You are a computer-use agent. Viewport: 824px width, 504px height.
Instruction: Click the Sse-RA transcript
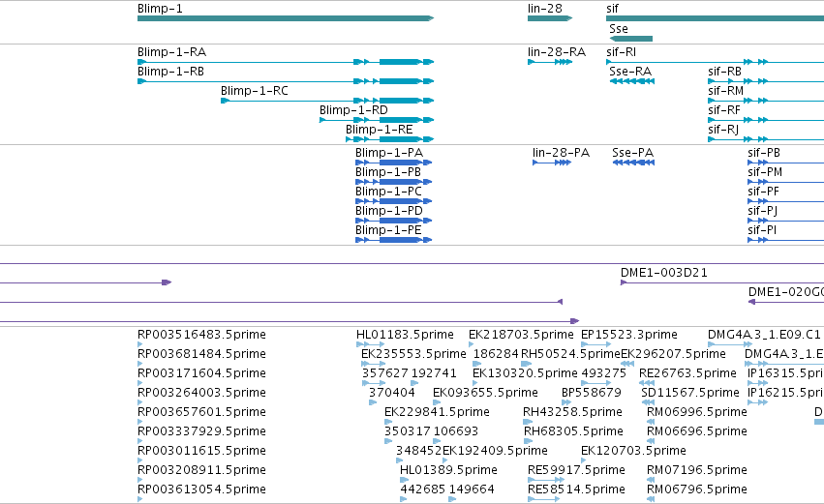pos(631,81)
